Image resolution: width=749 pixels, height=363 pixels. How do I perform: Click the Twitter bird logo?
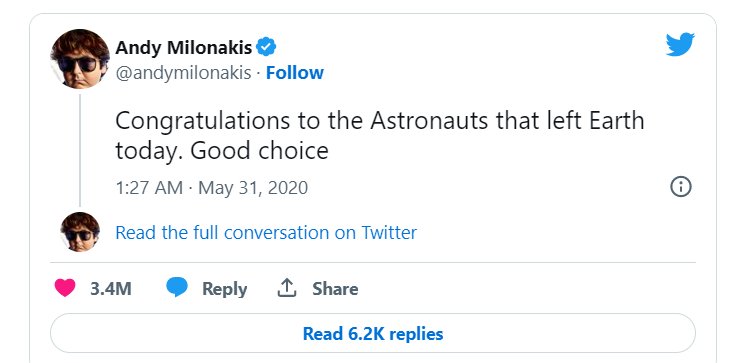point(680,44)
